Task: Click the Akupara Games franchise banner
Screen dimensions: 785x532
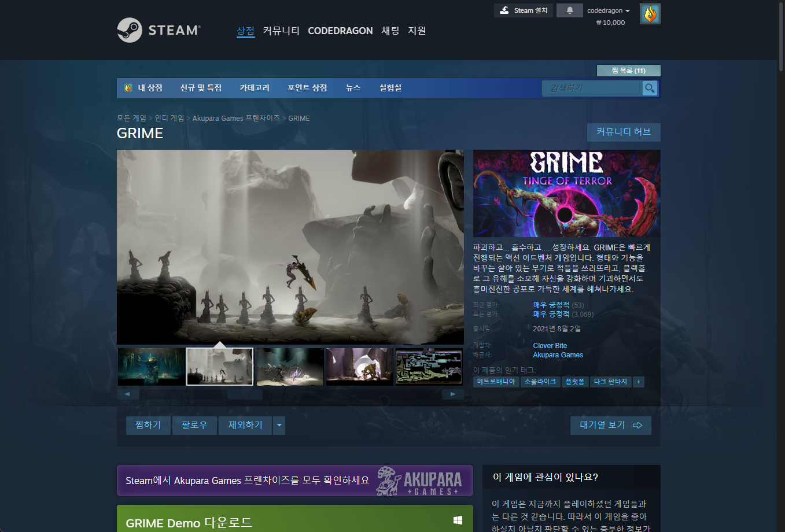Action: point(295,481)
